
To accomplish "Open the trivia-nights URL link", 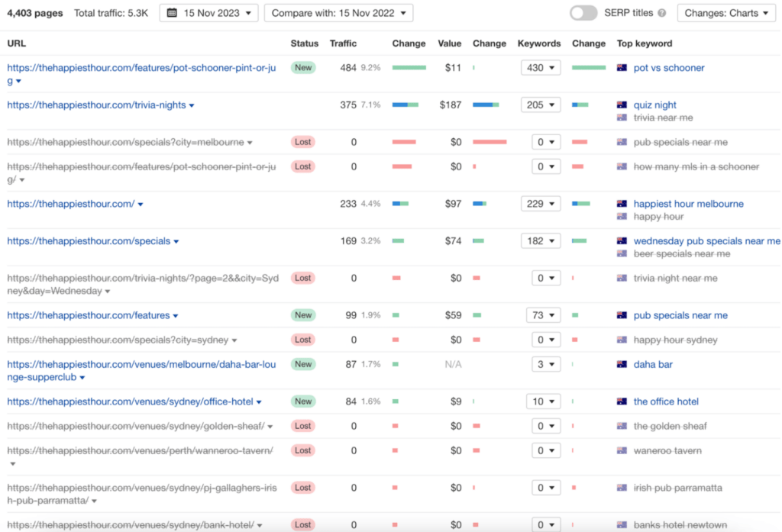I will [96, 105].
